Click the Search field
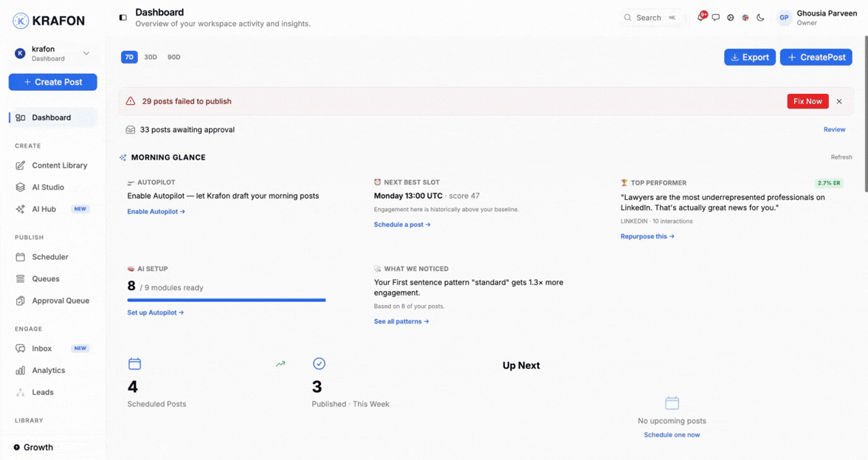Image resolution: width=868 pixels, height=460 pixels. point(650,18)
